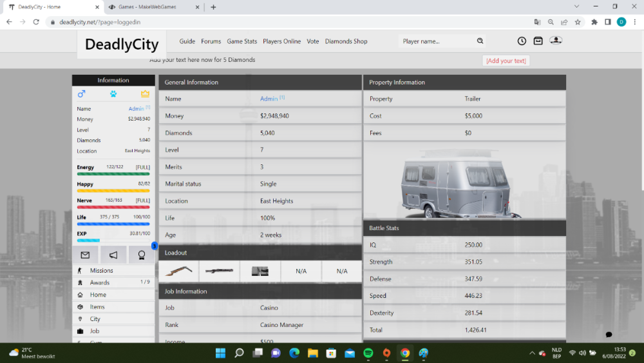
Task: Click into the Player name search field
Action: 436,41
